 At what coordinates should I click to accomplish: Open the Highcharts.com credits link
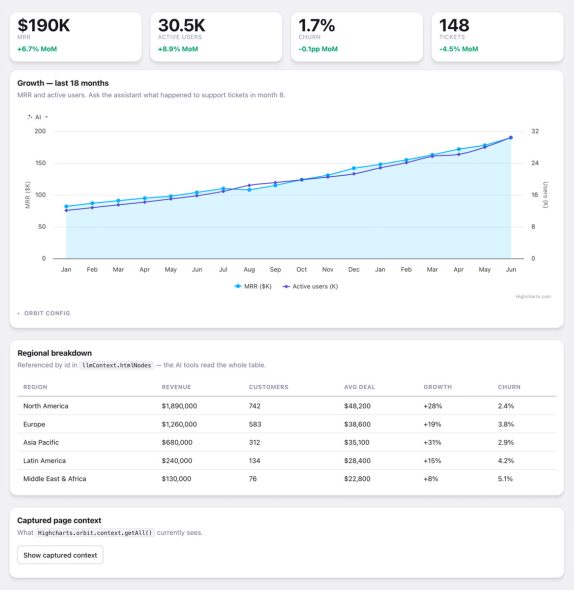pyautogui.click(x=533, y=297)
